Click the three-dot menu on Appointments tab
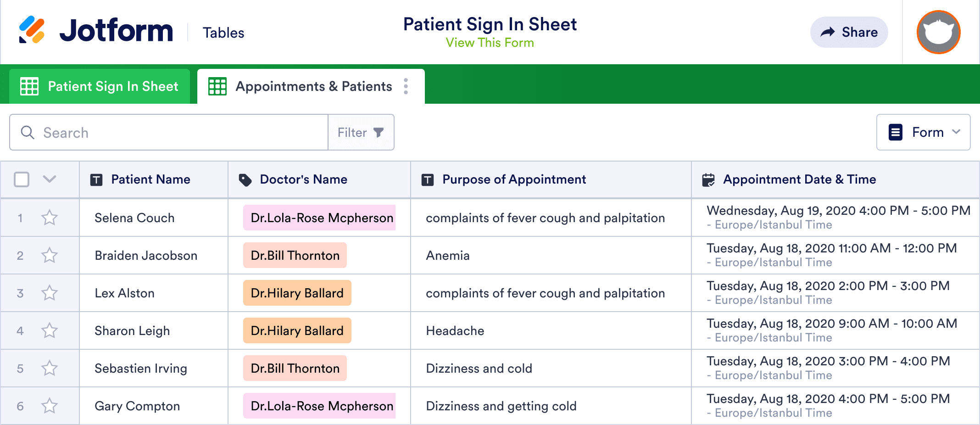This screenshot has width=980, height=425. coord(406,86)
